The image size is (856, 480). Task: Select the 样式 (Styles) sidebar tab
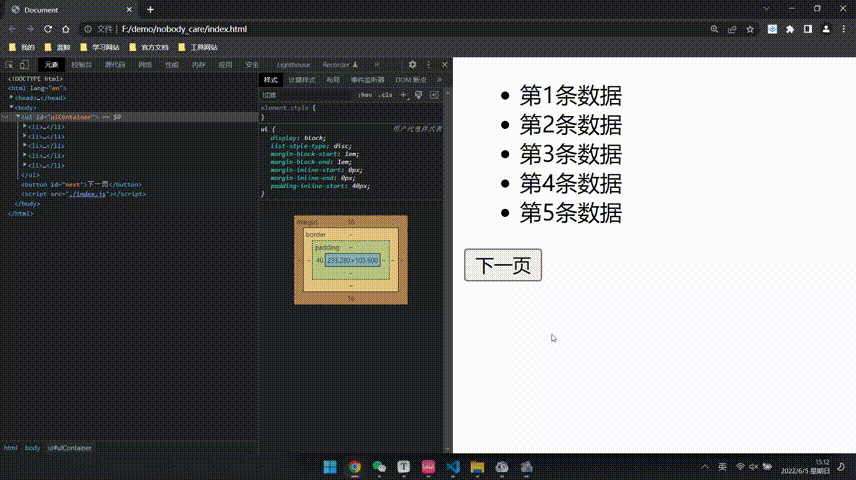point(271,80)
